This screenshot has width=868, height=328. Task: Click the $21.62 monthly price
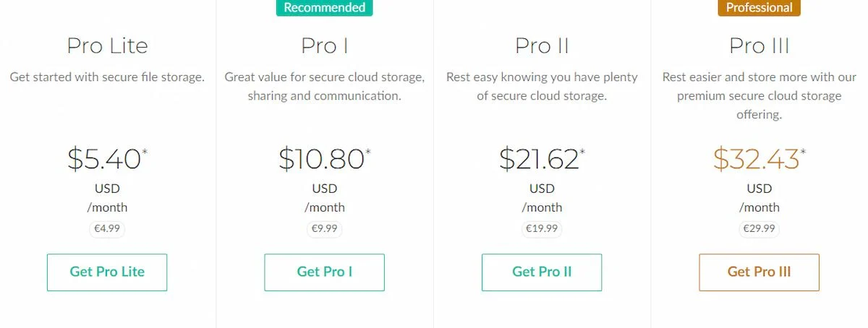tap(542, 159)
